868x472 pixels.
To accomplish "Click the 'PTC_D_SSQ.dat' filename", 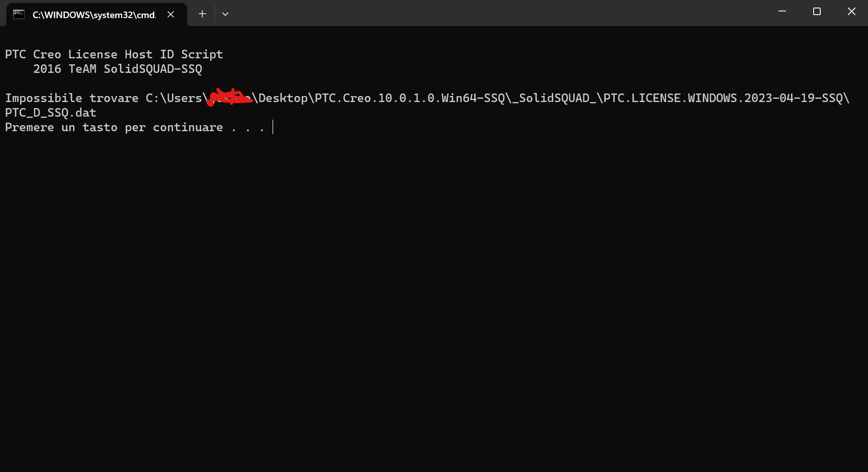I will 51,113.
